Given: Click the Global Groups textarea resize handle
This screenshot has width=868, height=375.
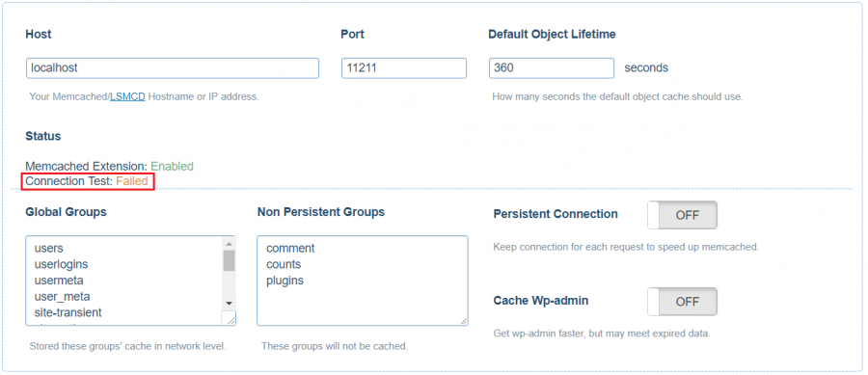Looking at the screenshot, I should point(230,318).
